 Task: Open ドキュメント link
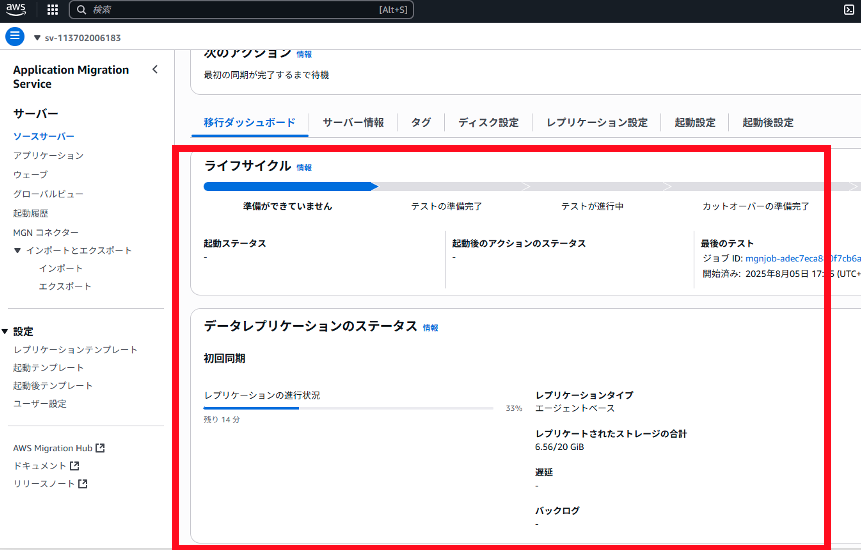point(40,465)
